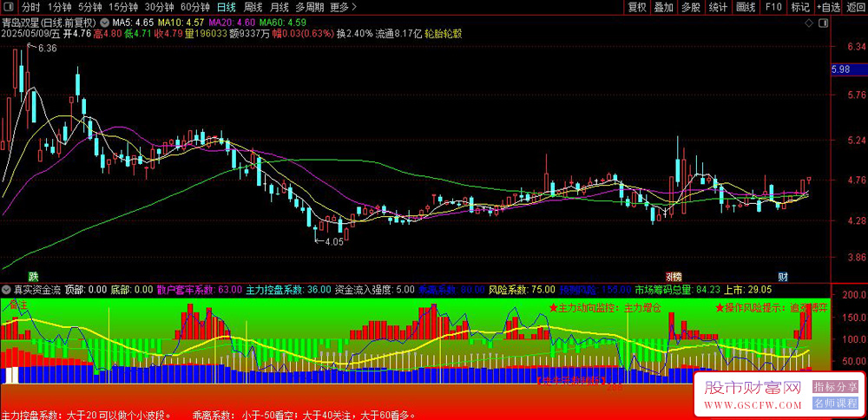The image size is (868, 420).
Task: Click the 主力控盘系数: 36.00 value
Action: tap(288, 290)
